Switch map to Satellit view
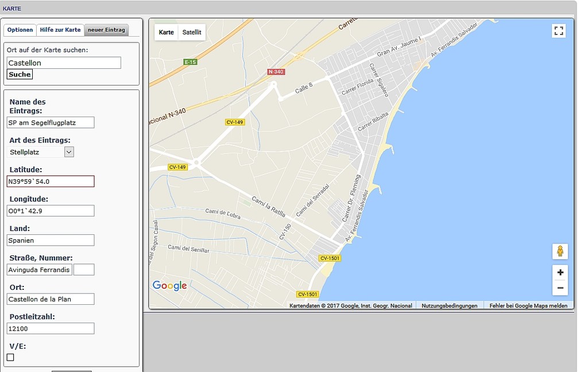 coord(192,32)
